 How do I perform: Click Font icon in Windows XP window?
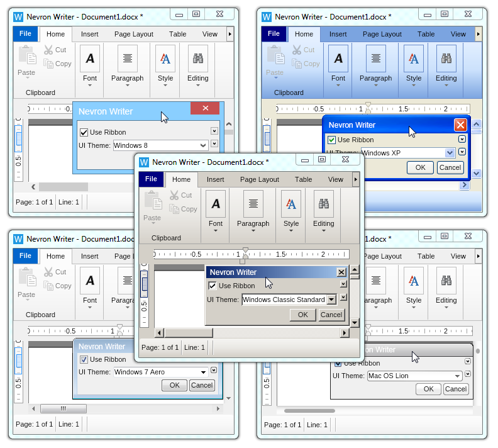click(x=338, y=59)
